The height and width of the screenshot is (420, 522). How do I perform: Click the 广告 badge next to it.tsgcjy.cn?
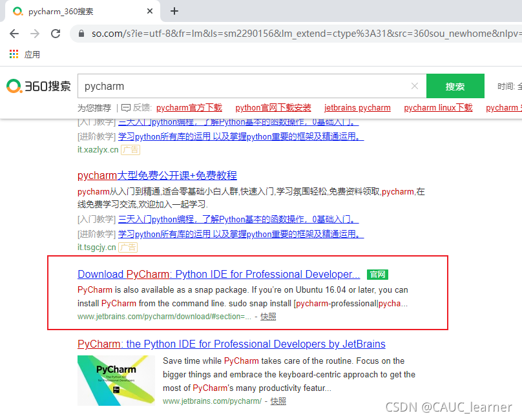click(x=128, y=247)
